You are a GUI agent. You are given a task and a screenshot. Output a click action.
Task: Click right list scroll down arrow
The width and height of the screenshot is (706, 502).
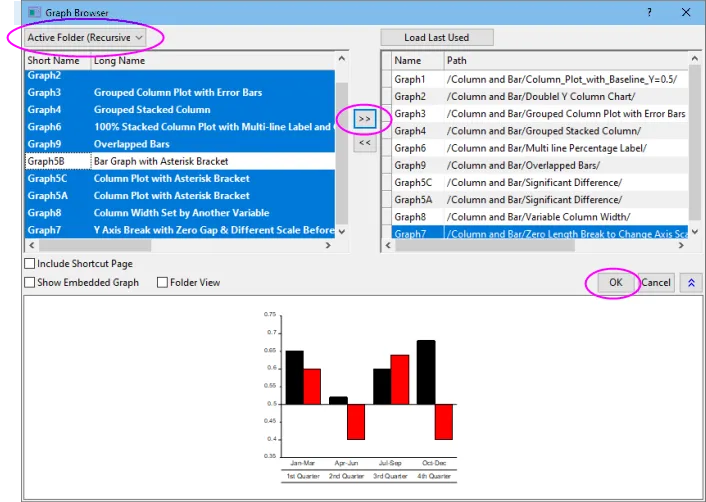(x=695, y=232)
